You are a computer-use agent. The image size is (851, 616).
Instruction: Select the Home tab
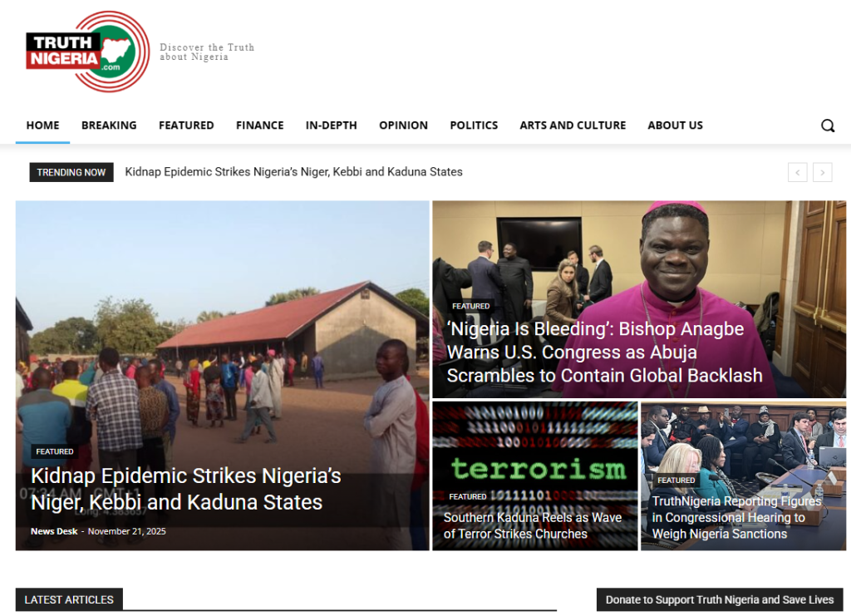pos(43,126)
